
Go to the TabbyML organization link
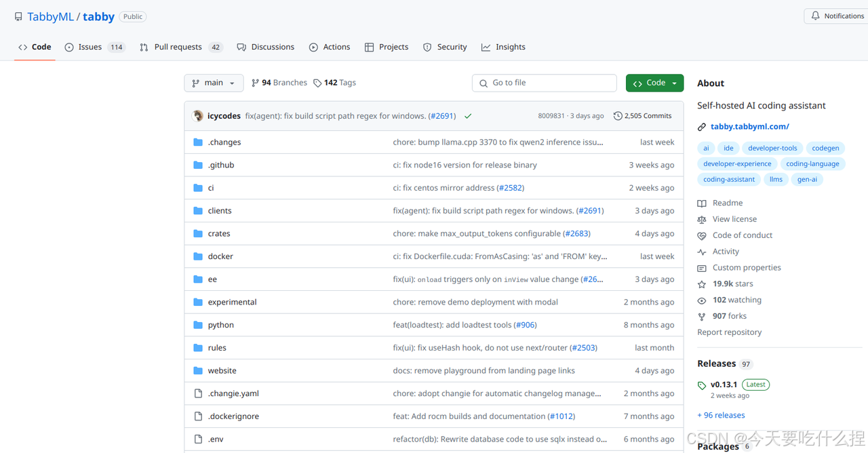50,17
